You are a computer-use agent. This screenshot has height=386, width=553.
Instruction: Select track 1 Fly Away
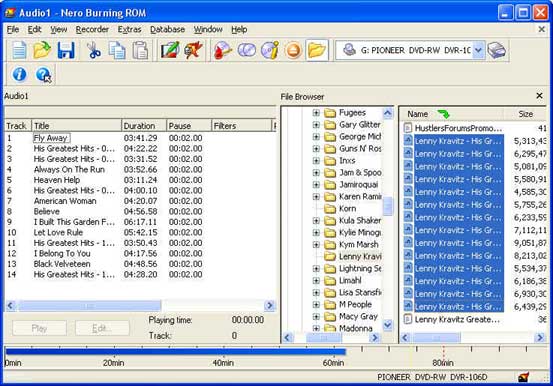pyautogui.click(x=51, y=138)
